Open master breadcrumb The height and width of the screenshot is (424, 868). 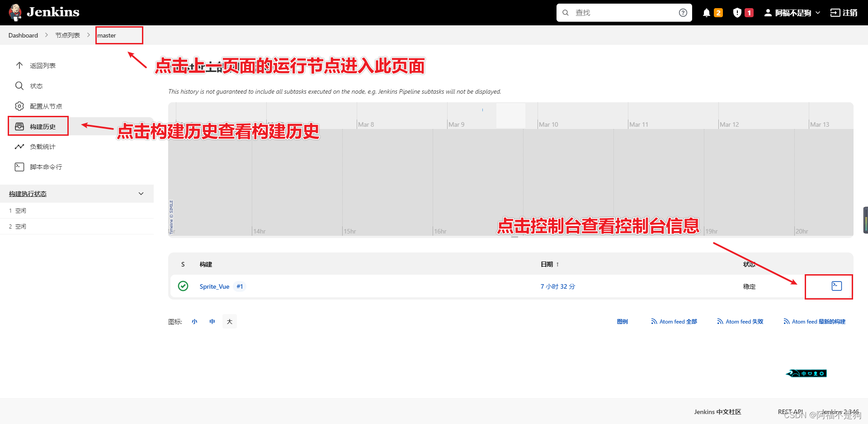(x=107, y=35)
